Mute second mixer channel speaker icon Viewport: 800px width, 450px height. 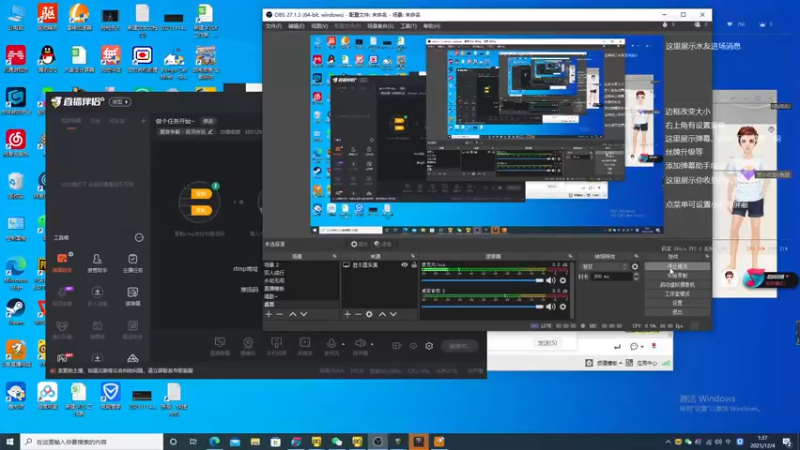(551, 307)
